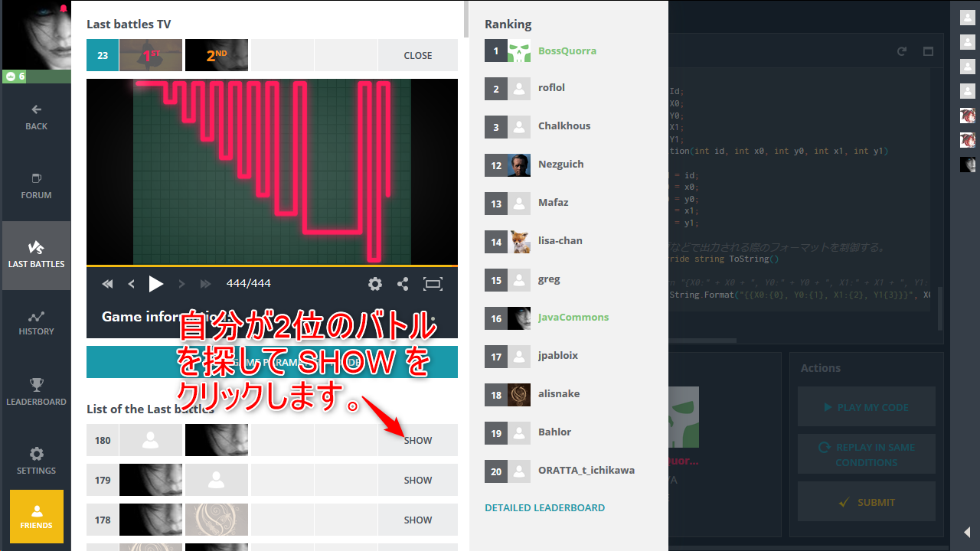Open Chalkhous in the Ranking list
980x551 pixels.
point(564,126)
